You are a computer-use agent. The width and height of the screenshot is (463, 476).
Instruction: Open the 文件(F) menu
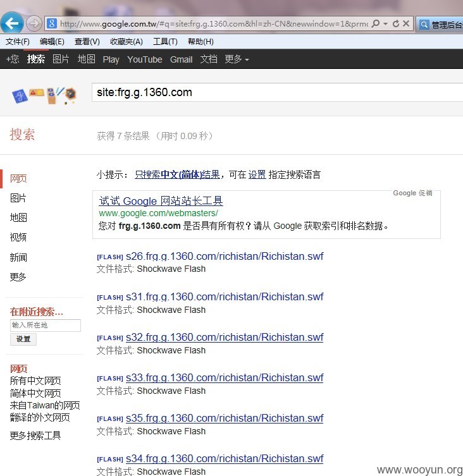[17, 41]
